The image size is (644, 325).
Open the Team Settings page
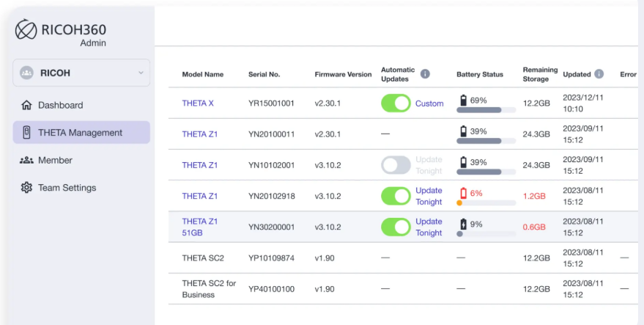coord(67,188)
